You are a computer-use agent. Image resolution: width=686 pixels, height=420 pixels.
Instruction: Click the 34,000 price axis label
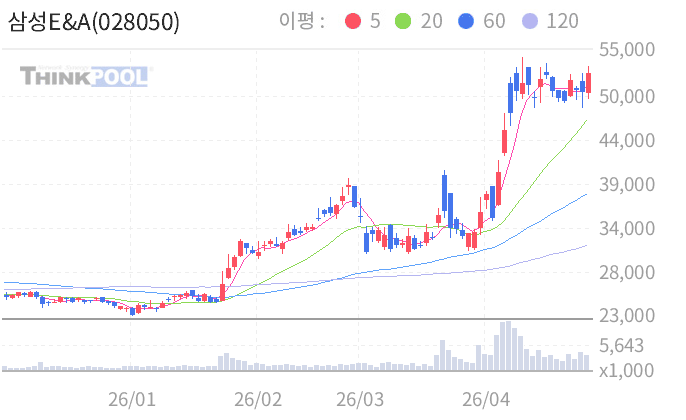(x=626, y=228)
